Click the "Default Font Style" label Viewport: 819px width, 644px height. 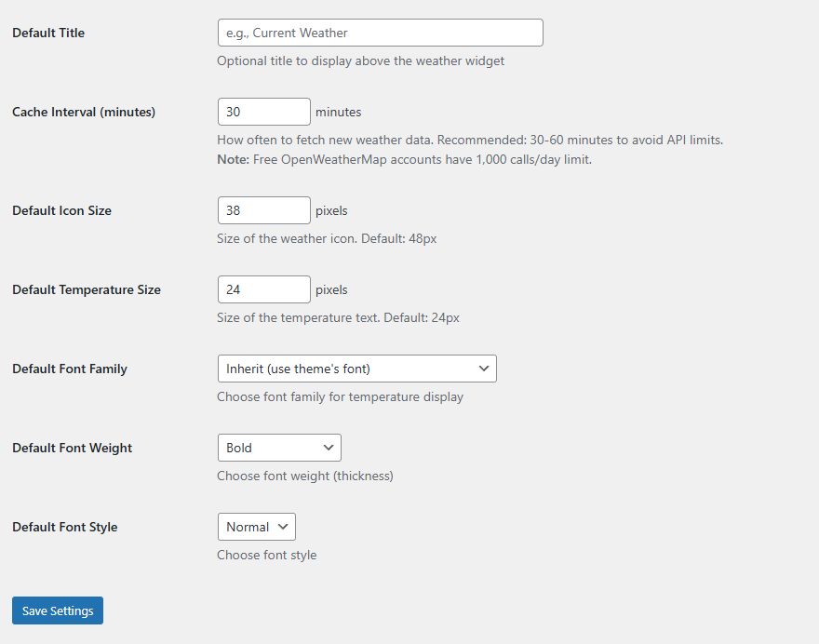65,527
